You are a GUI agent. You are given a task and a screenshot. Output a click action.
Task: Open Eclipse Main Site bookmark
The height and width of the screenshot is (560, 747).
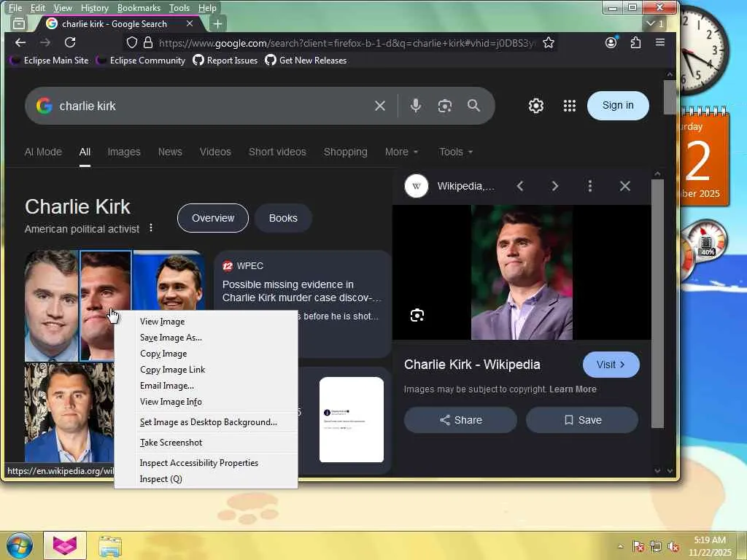pyautogui.click(x=49, y=61)
